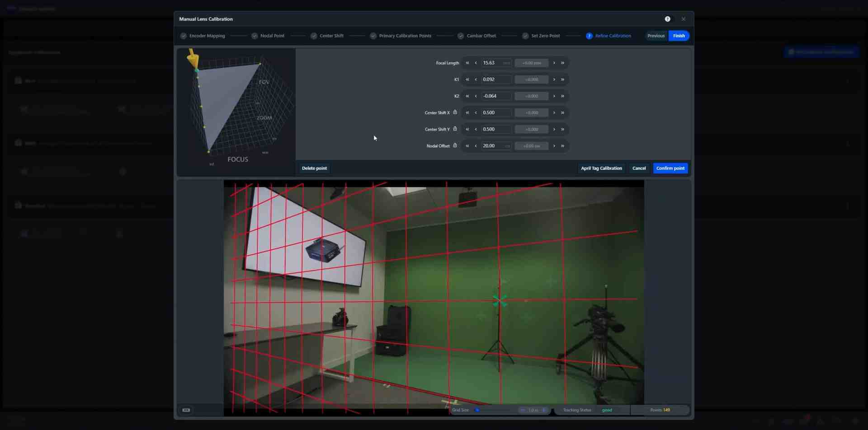Confirm the current calibration point
The height and width of the screenshot is (430, 868).
tap(670, 168)
